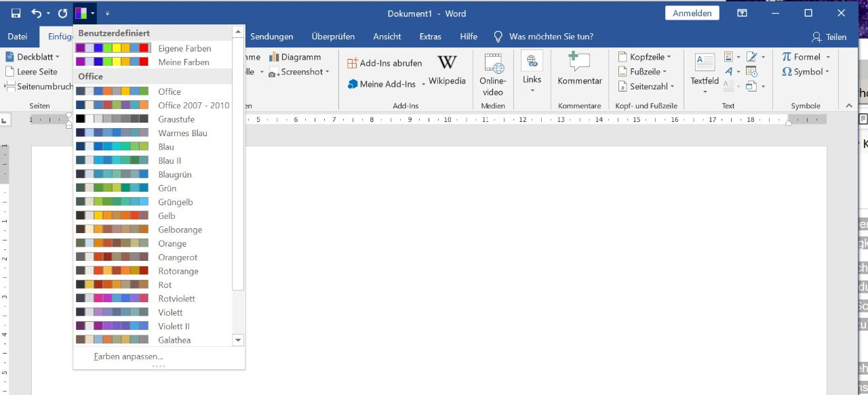868x395 pixels.
Task: Select the Eigene Farben color scheme
Action: click(153, 48)
